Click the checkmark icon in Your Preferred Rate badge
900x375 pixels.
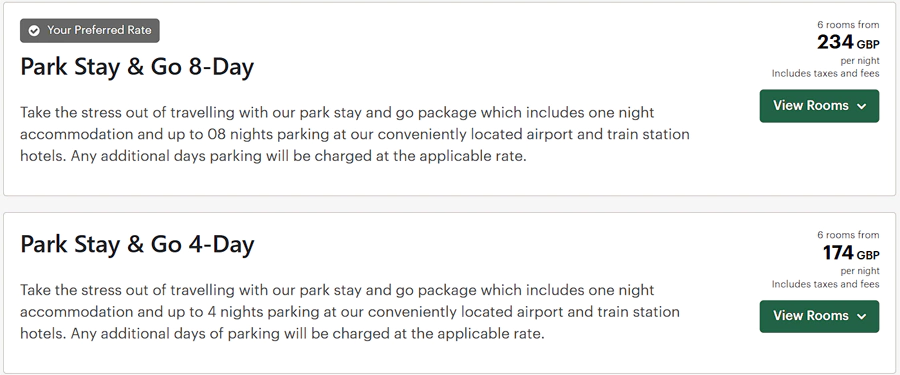[34, 30]
